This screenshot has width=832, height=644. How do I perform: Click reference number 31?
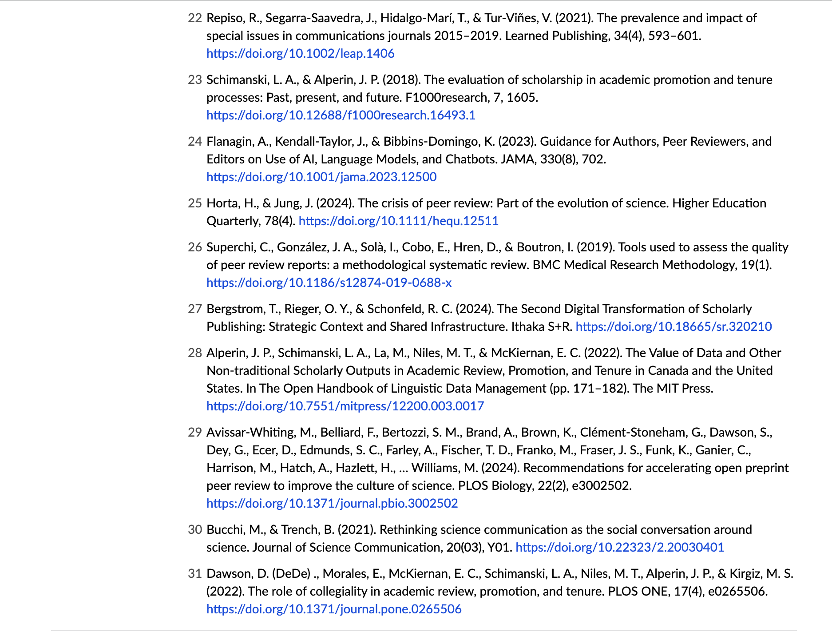click(x=195, y=574)
